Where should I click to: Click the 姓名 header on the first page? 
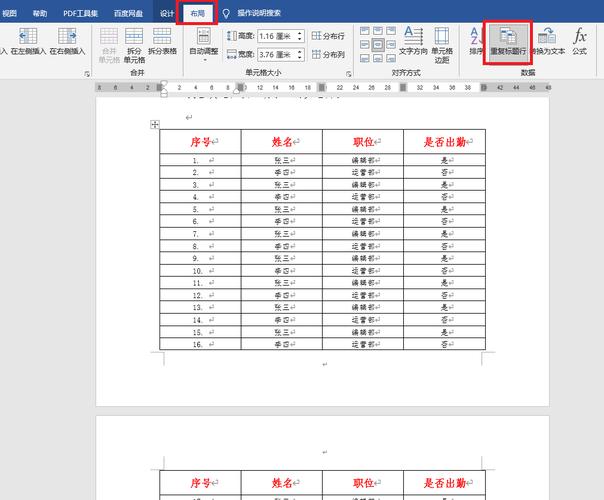click(282, 142)
